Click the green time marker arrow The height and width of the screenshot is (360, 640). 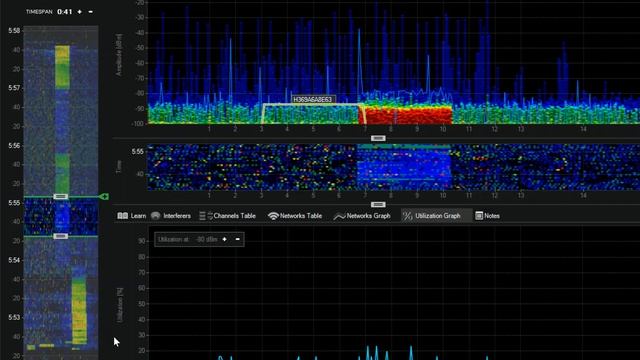coord(104,197)
